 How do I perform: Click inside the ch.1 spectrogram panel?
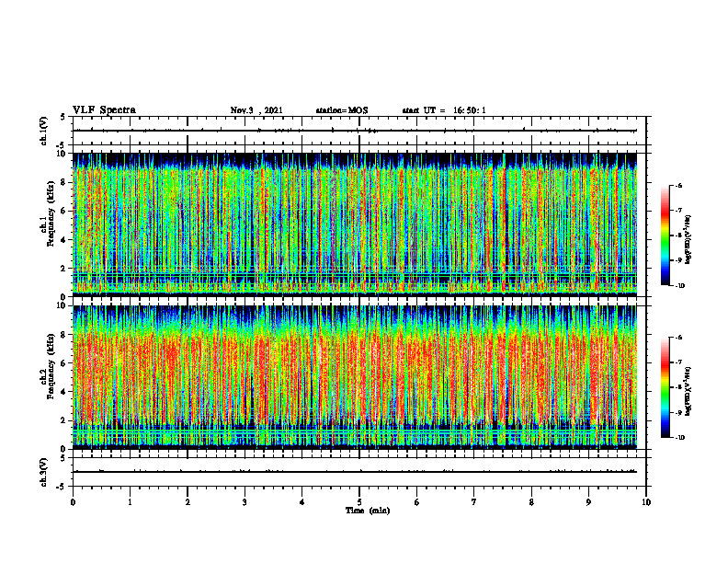pos(355,224)
